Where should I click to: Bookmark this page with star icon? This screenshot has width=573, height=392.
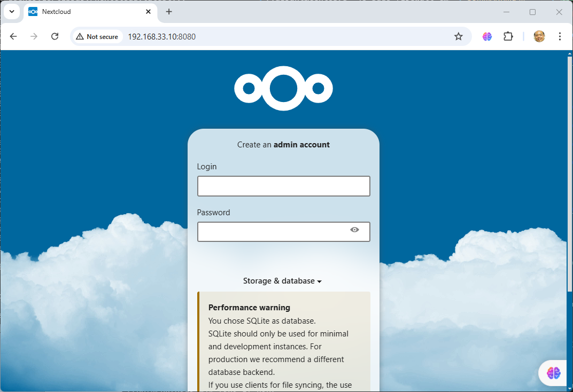[458, 36]
